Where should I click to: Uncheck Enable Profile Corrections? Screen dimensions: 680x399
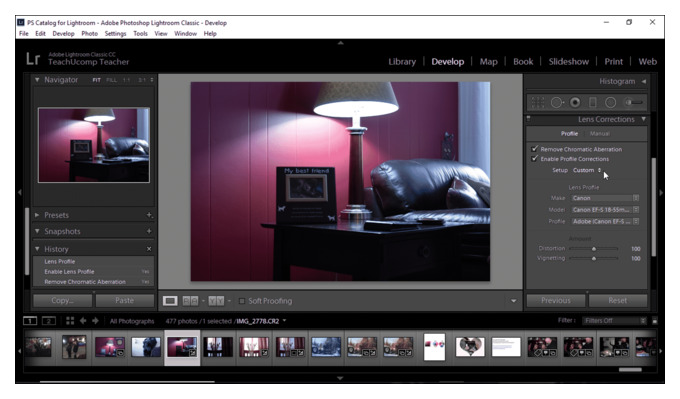click(x=535, y=159)
